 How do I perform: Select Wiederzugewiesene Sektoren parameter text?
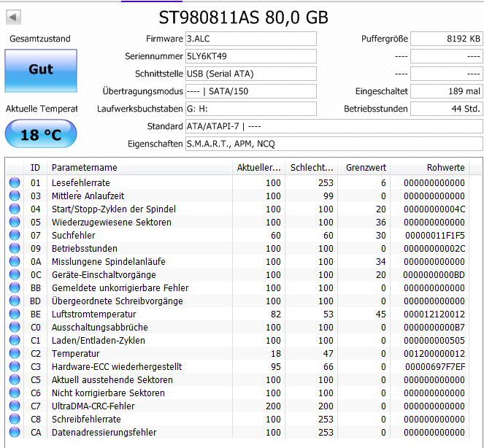112,222
